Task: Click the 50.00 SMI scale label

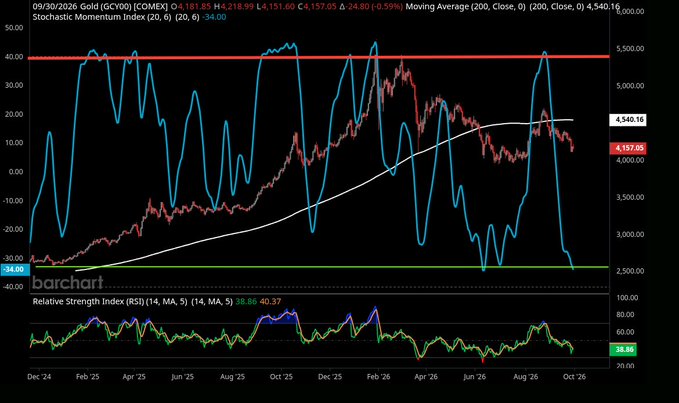Action: click(x=14, y=28)
